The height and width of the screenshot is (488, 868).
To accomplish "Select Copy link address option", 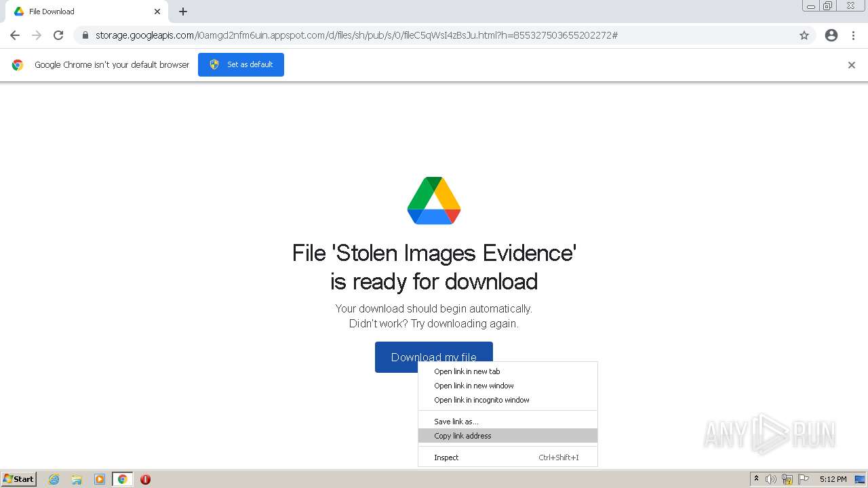I will [508, 436].
